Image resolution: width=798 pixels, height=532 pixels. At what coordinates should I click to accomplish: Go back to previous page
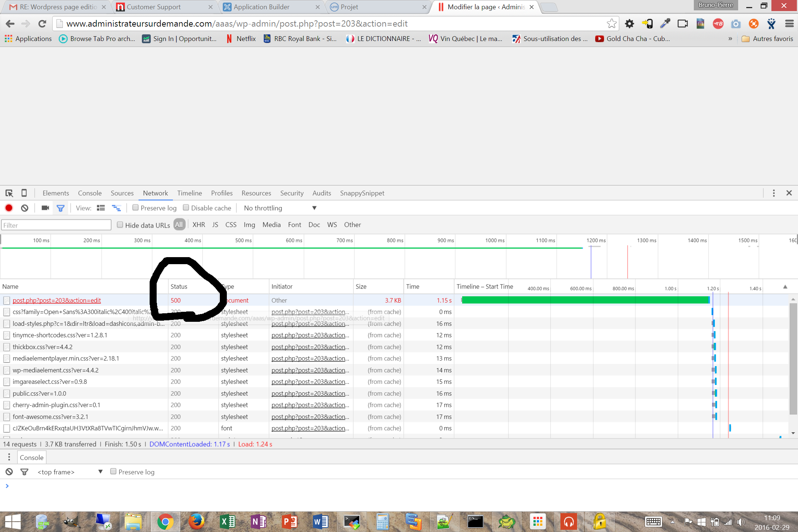tap(10, 24)
